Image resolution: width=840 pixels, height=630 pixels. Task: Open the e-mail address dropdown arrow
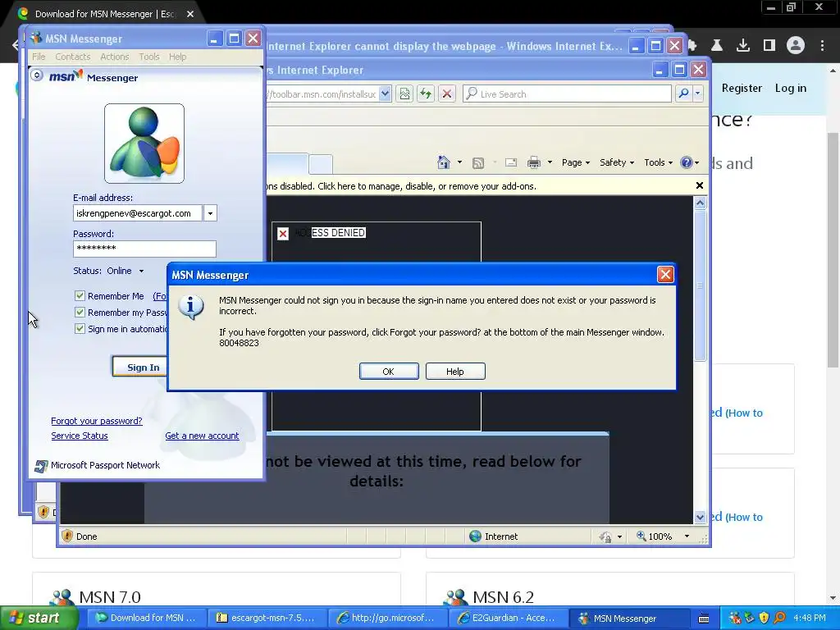coord(210,213)
